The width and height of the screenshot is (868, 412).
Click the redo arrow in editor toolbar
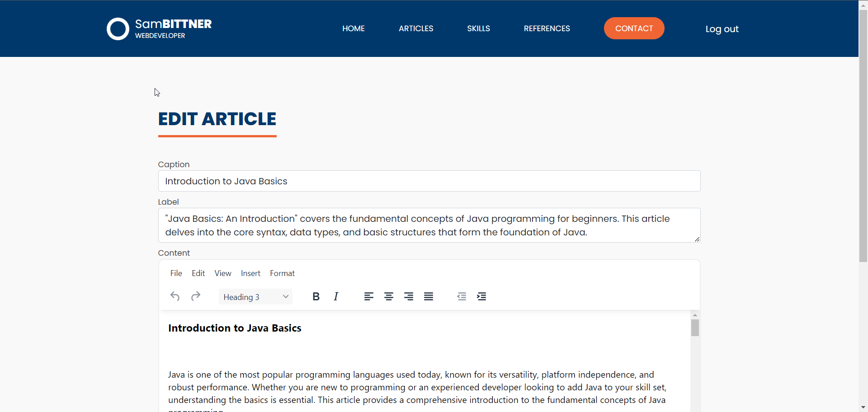[x=195, y=296]
